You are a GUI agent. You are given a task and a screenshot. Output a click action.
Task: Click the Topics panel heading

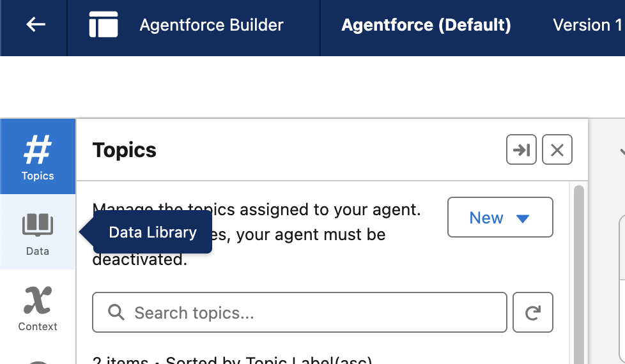[125, 150]
